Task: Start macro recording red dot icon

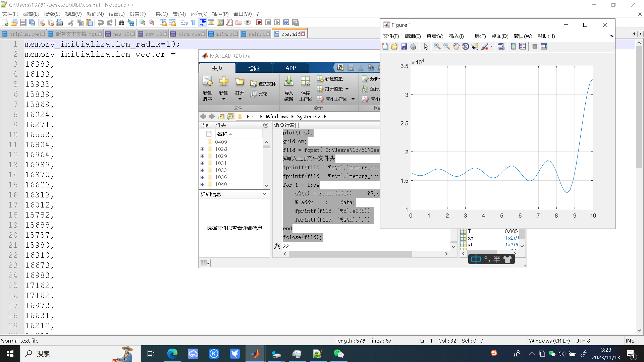Action: (x=259, y=22)
